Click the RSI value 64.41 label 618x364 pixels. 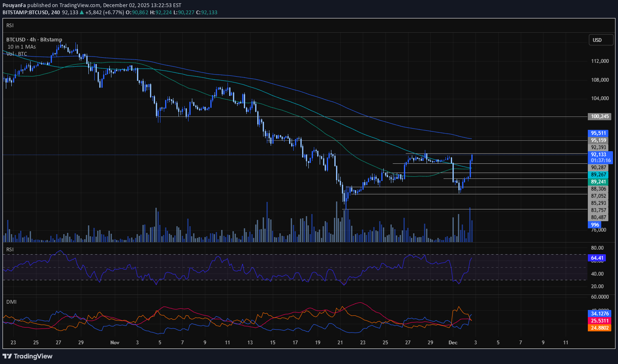click(x=597, y=258)
